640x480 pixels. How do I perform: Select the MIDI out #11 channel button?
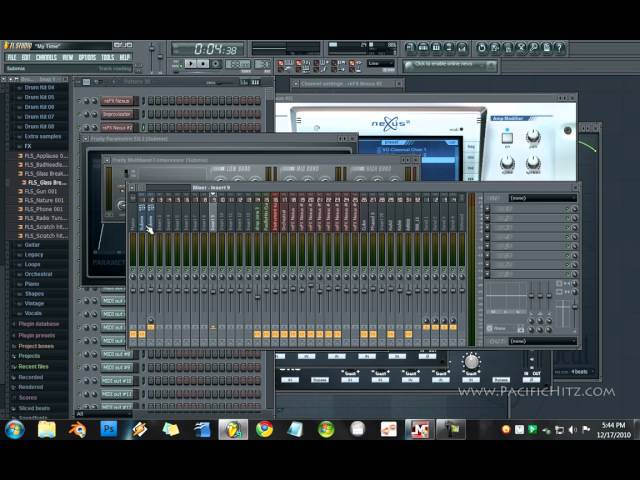(x=117, y=394)
